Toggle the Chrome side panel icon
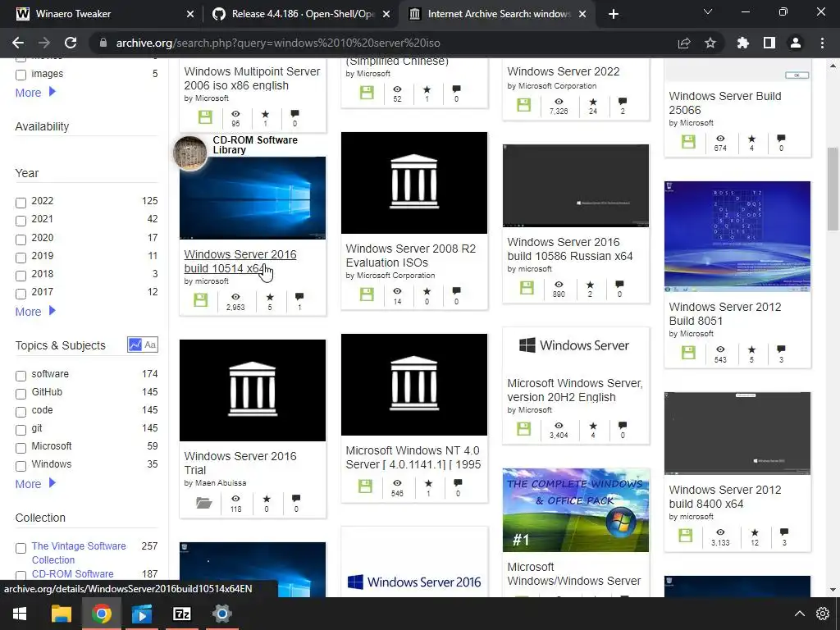Screen dimensions: 840x630 [769, 43]
